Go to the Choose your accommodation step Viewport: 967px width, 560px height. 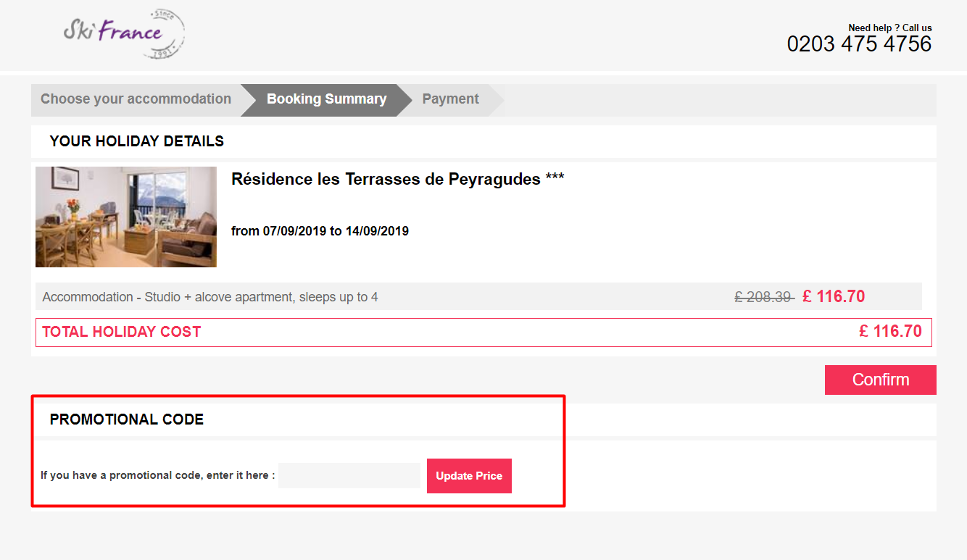[x=136, y=99]
